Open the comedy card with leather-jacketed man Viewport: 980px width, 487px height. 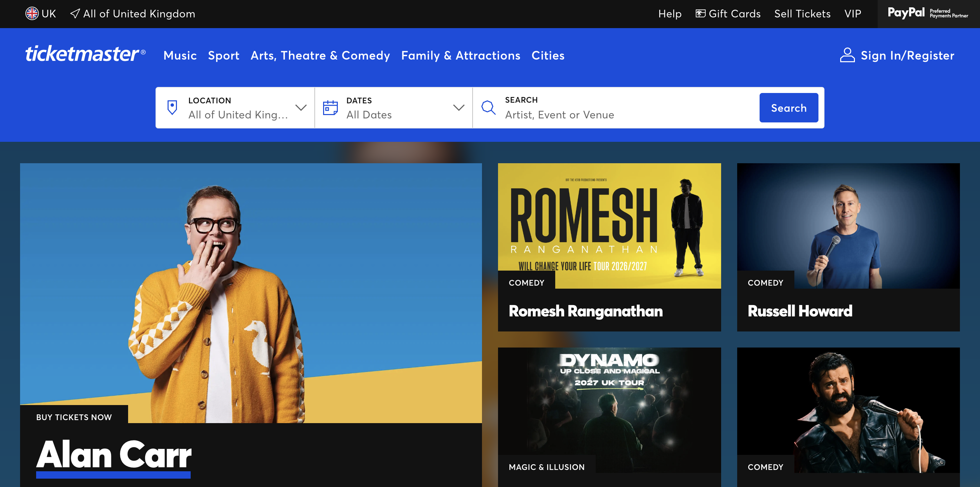(x=848, y=410)
